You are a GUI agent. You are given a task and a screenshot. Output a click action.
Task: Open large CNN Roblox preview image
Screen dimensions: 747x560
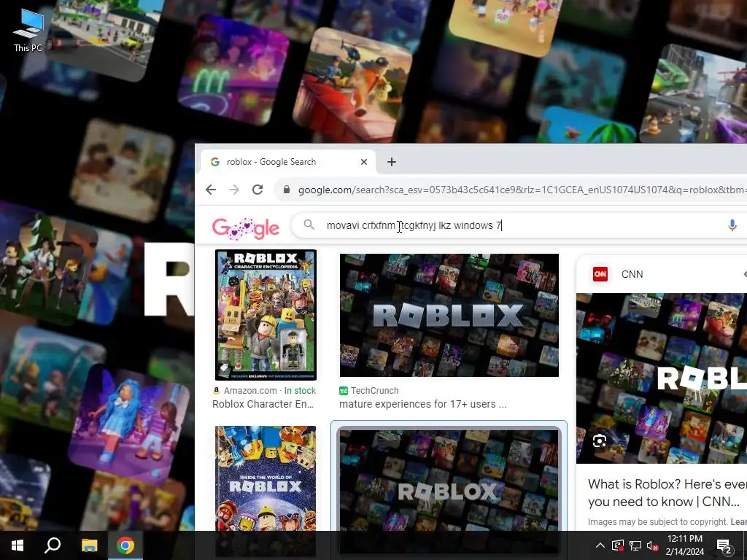pos(662,378)
